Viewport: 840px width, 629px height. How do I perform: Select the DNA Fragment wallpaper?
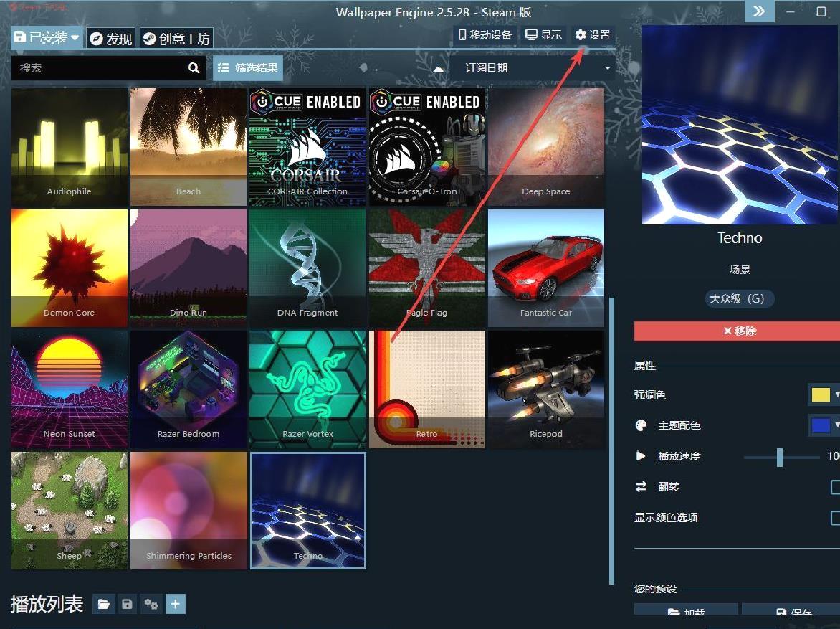point(307,268)
